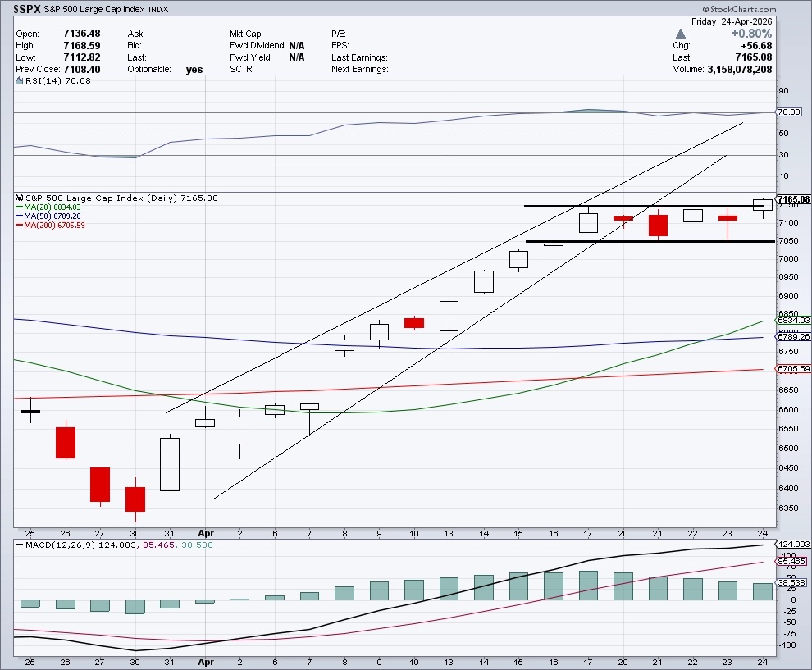This screenshot has width=812, height=670.
Task: Click the gray up-arrow change icon
Action: pos(681,34)
